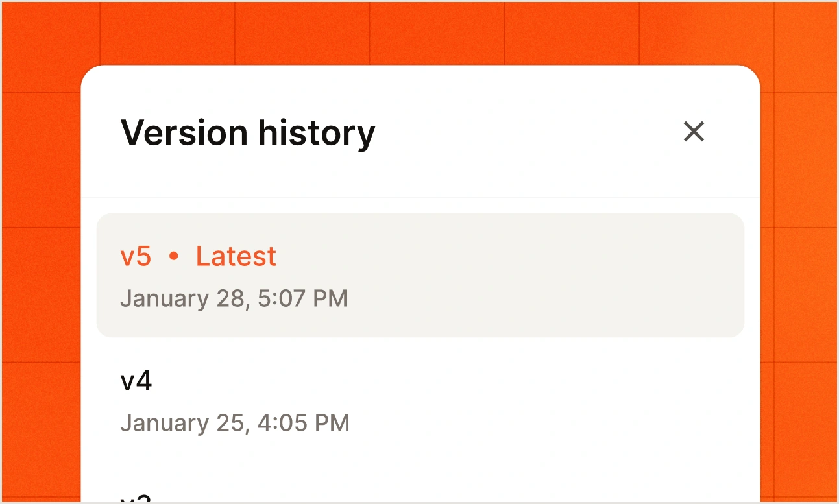Image resolution: width=839 pixels, height=504 pixels.
Task: Select the partially visible v3 entry at bottom
Action: 420,496
